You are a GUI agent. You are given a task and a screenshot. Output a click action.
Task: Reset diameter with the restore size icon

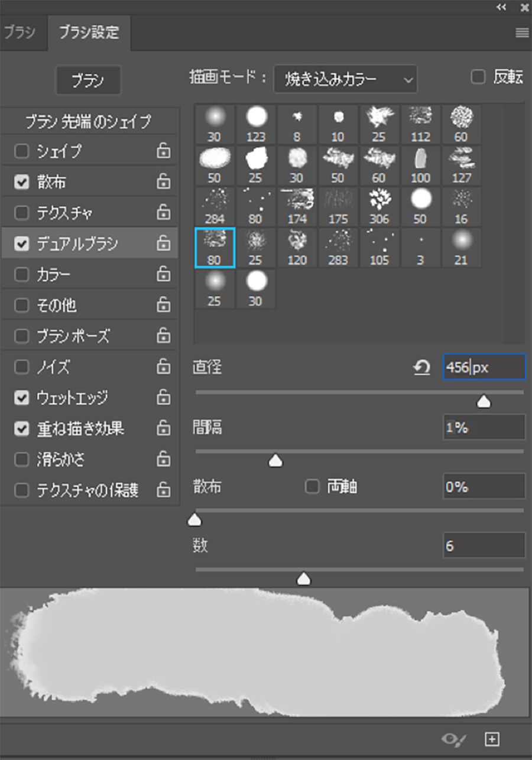point(421,368)
